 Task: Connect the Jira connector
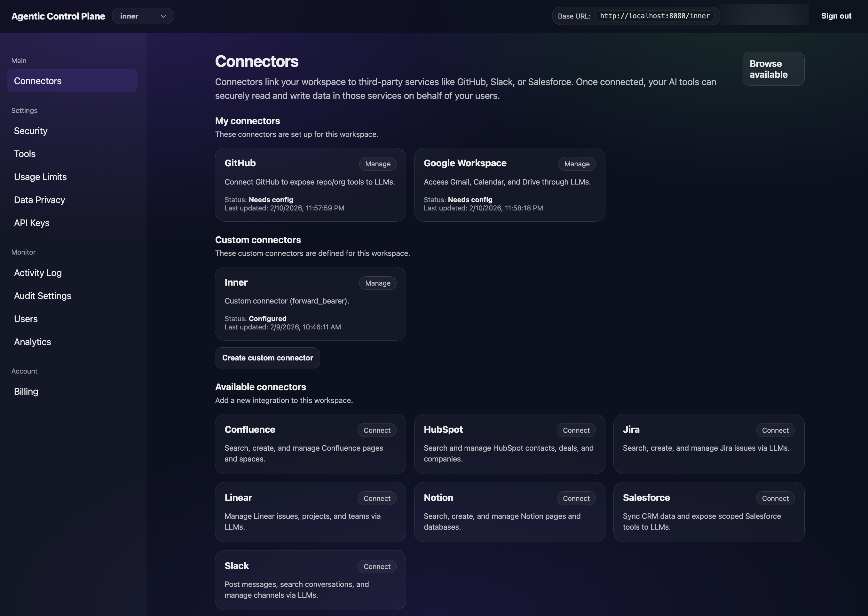pyautogui.click(x=775, y=430)
